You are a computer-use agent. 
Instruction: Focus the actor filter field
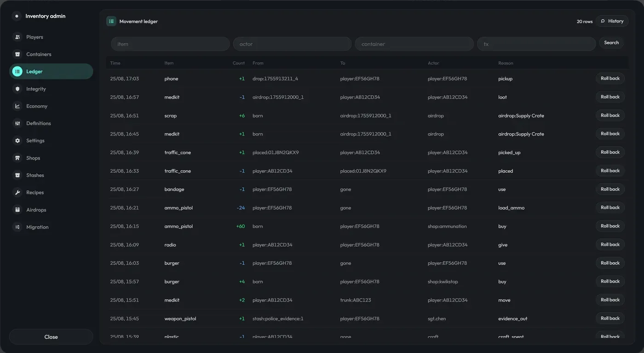[x=292, y=44]
